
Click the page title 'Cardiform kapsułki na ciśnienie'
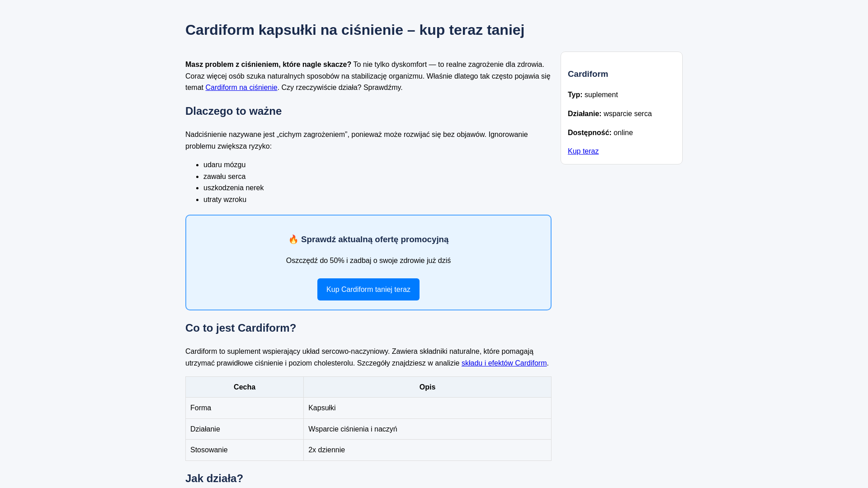click(294, 30)
